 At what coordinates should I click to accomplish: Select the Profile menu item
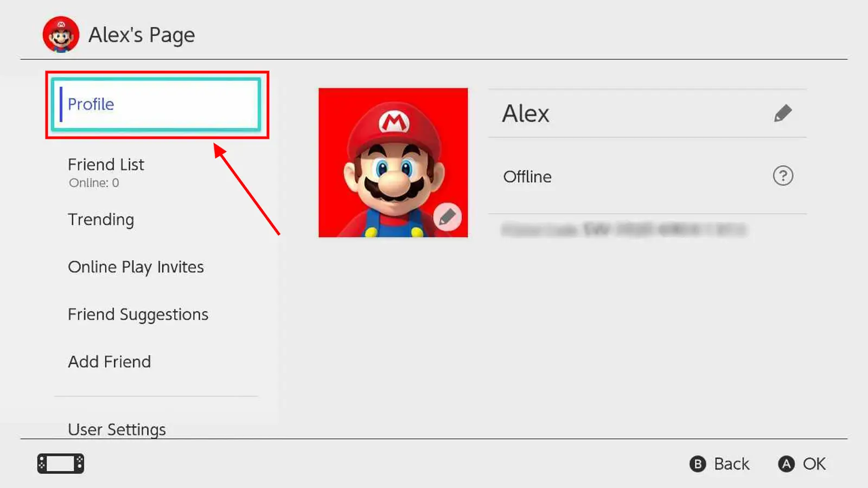tap(156, 104)
